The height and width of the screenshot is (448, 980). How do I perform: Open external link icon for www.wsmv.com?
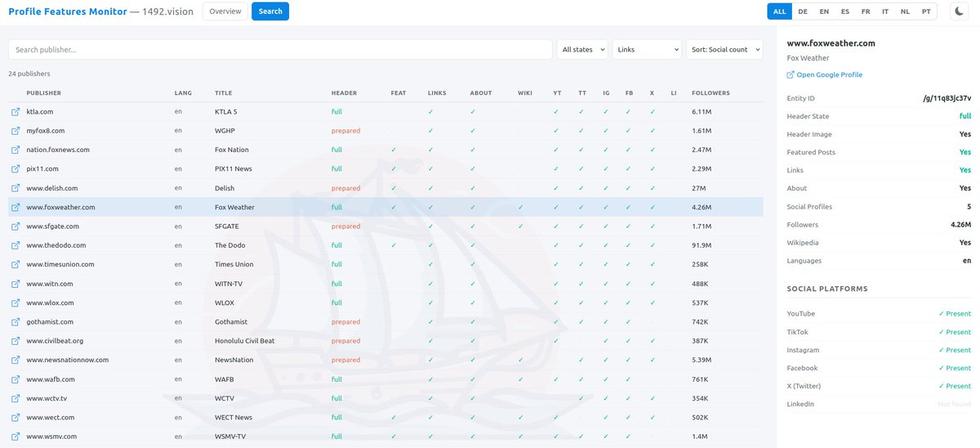(x=16, y=437)
